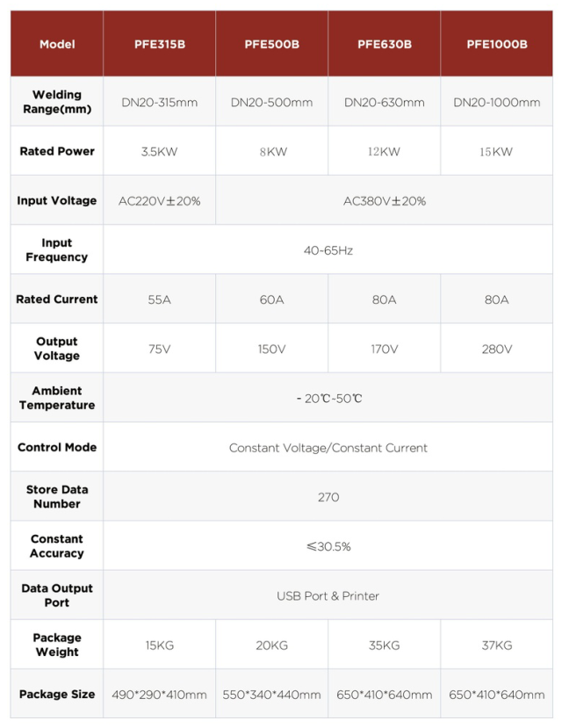Select the 490*290*410mm package size cell
562x728 pixels.
point(159,695)
